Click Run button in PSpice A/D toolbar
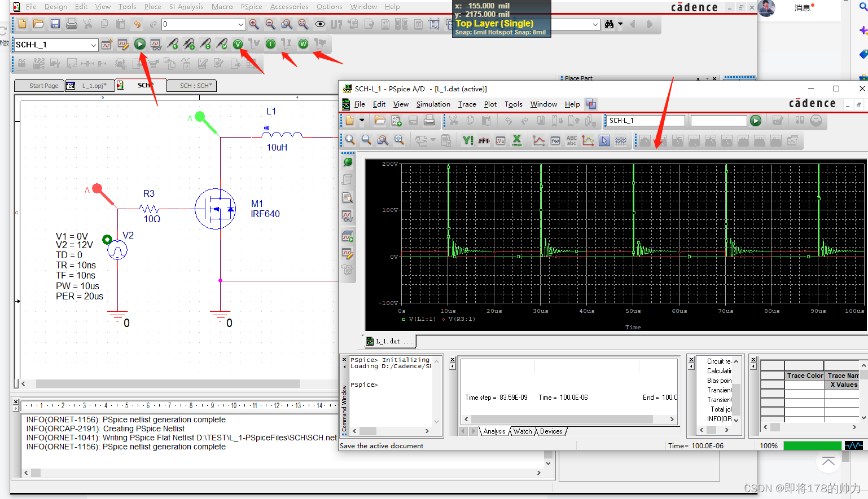868x499 pixels. [x=756, y=121]
